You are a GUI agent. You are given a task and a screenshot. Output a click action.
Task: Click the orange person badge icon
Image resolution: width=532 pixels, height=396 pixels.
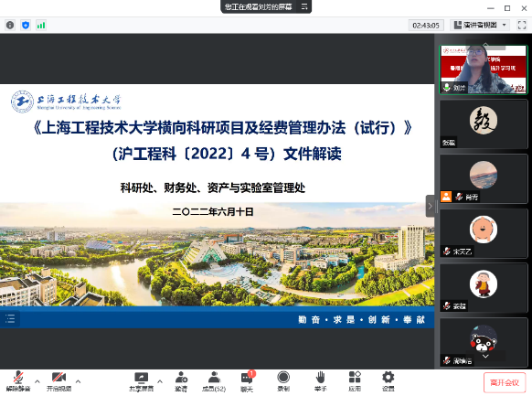(446, 197)
